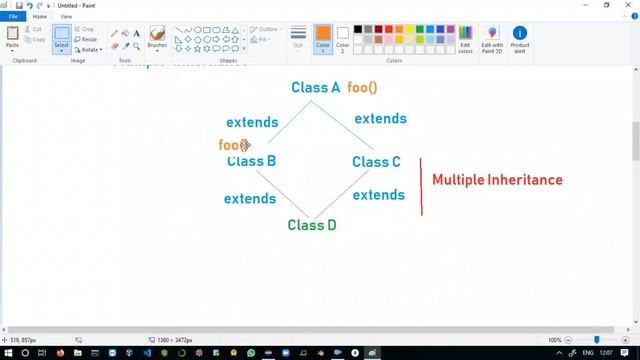Click the Cut scissors button
The width and height of the screenshot is (640, 360).
coord(33,29)
